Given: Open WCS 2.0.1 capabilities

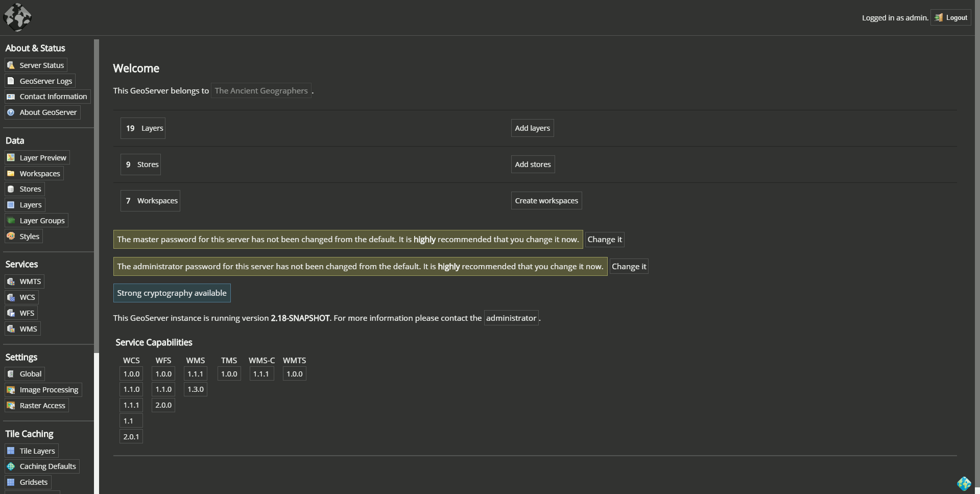Looking at the screenshot, I should click(x=131, y=437).
